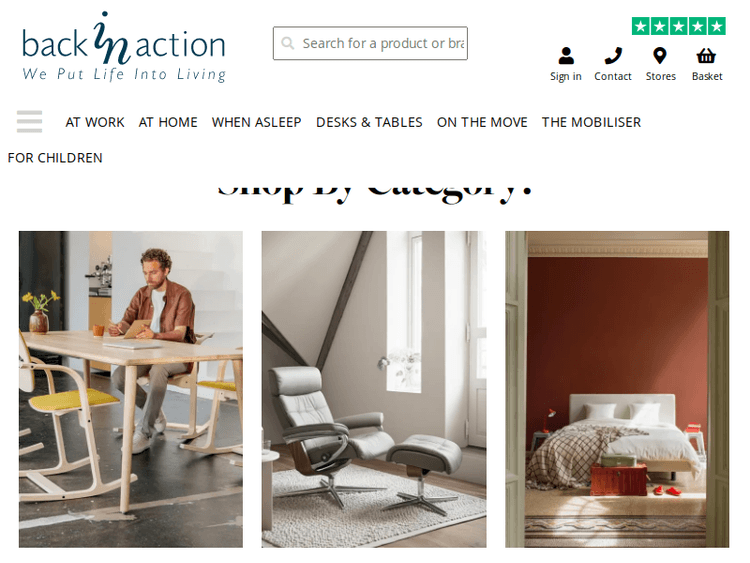The width and height of the screenshot is (750, 563).
Task: Click the search magnifier icon
Action: pyautogui.click(x=287, y=44)
